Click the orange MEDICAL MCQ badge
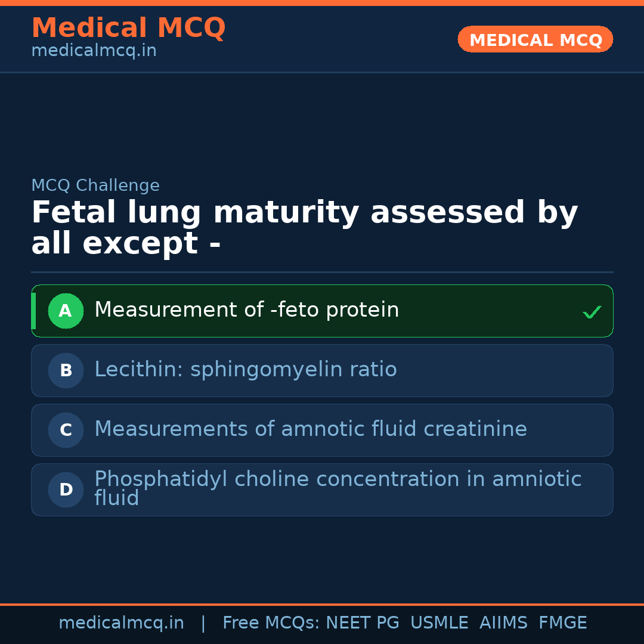The height and width of the screenshot is (644, 644). (x=535, y=39)
